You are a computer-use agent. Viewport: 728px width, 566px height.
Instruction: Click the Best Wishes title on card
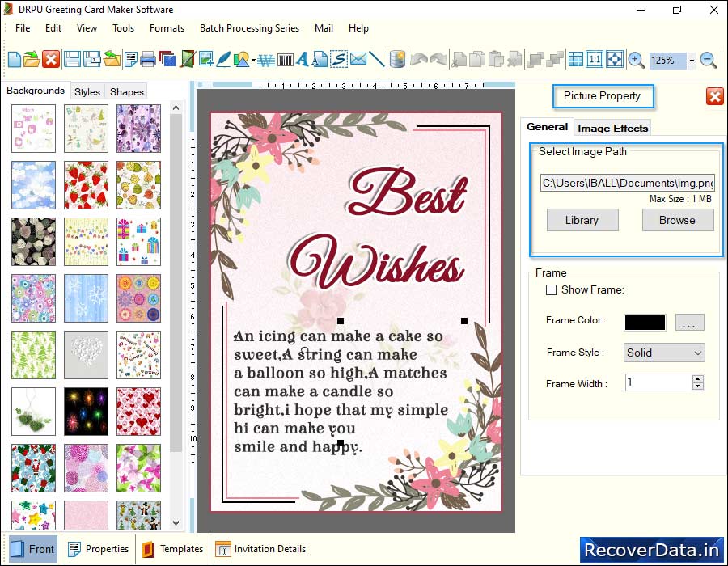point(377,229)
